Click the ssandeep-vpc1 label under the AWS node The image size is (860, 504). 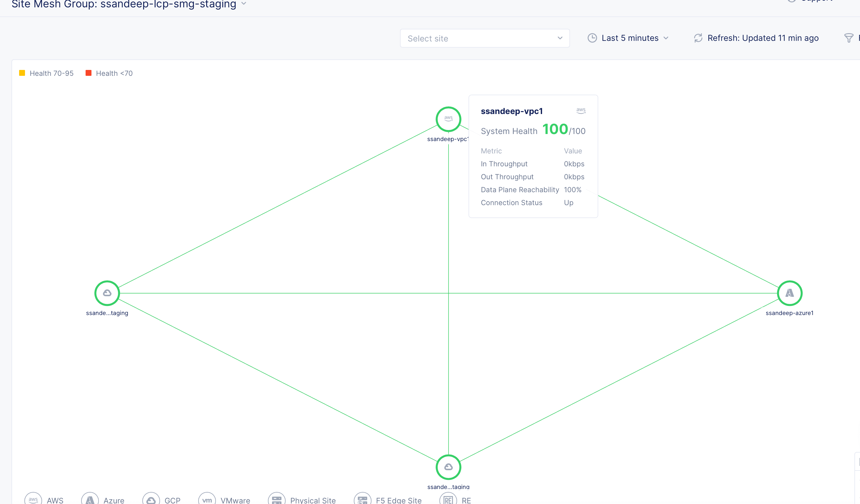pyautogui.click(x=448, y=139)
